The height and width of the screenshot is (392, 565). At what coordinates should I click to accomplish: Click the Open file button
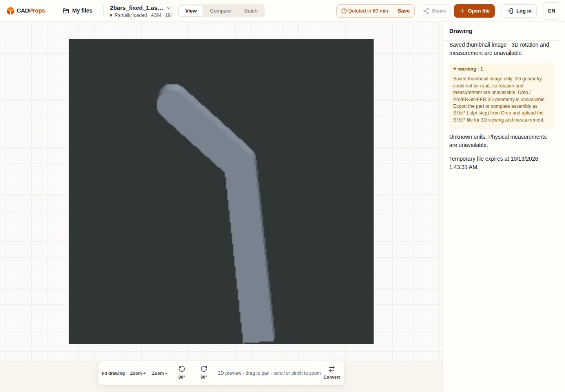[474, 11]
